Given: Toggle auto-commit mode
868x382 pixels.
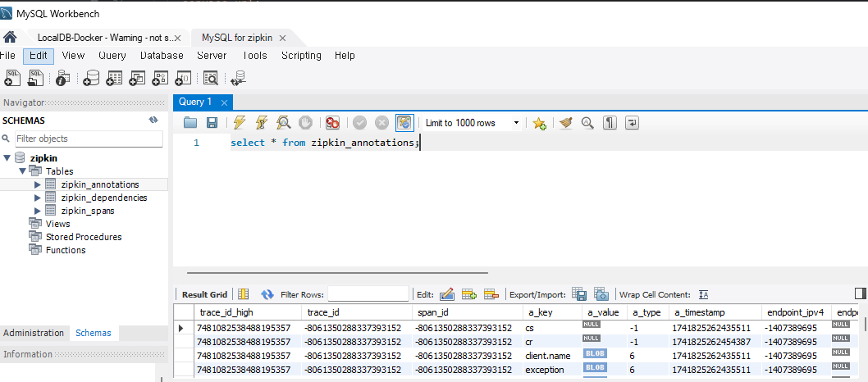Looking at the screenshot, I should 404,123.
